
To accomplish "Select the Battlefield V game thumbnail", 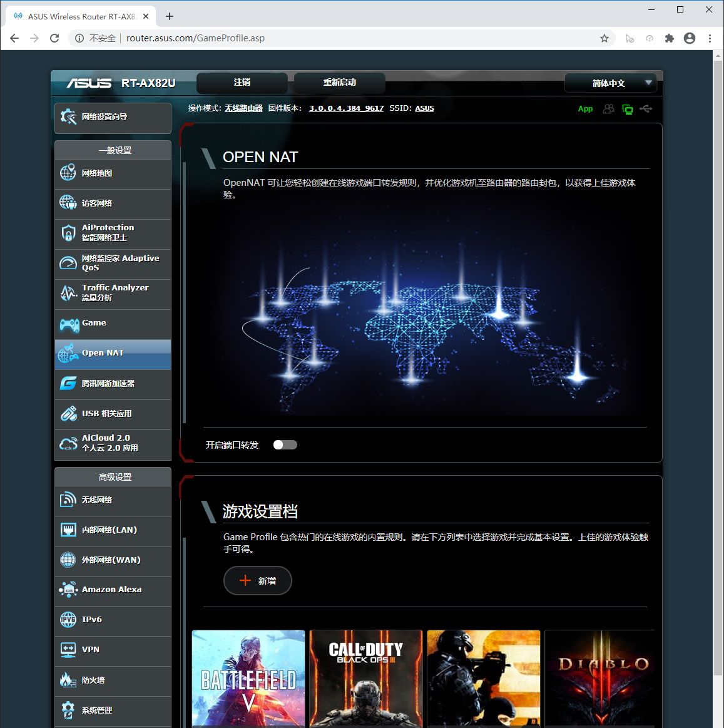I will [x=248, y=679].
